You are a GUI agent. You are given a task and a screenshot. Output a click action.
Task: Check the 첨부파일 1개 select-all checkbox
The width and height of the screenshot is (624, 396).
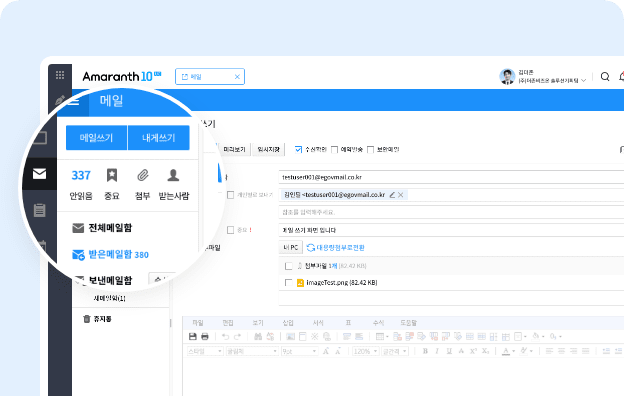click(x=289, y=266)
